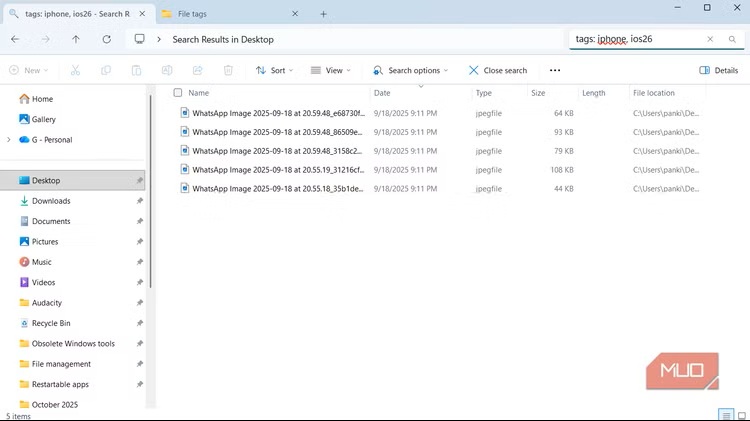The image size is (750, 421).
Task: Select Desktop in the navigation pane
Action: pyautogui.click(x=46, y=181)
